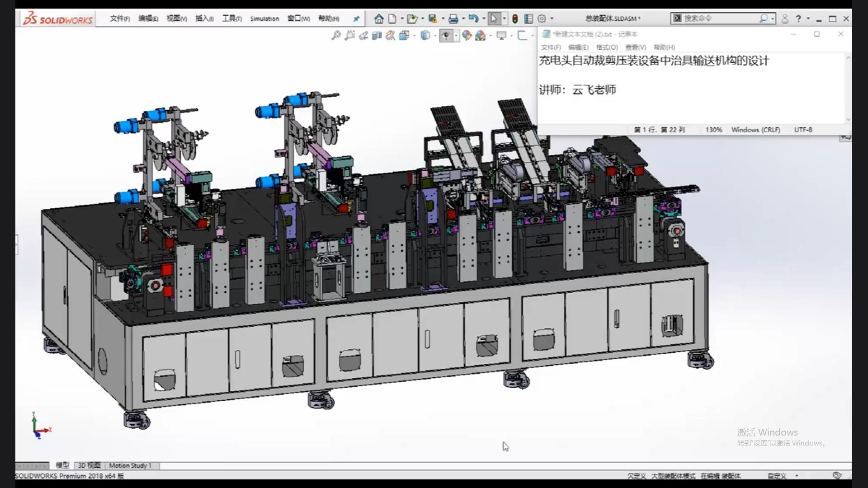
Task: Click the Apply Scene icon
Action: point(481,35)
